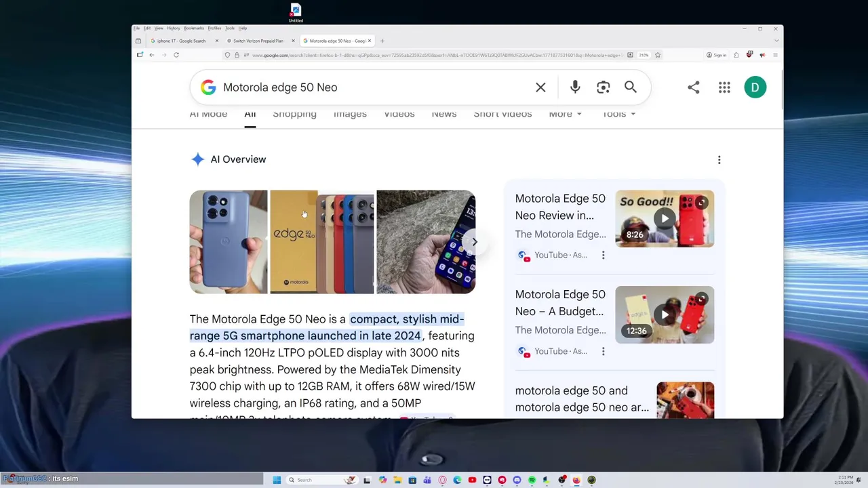
Task: Open the Untitled desktop file icon
Action: coord(296,12)
